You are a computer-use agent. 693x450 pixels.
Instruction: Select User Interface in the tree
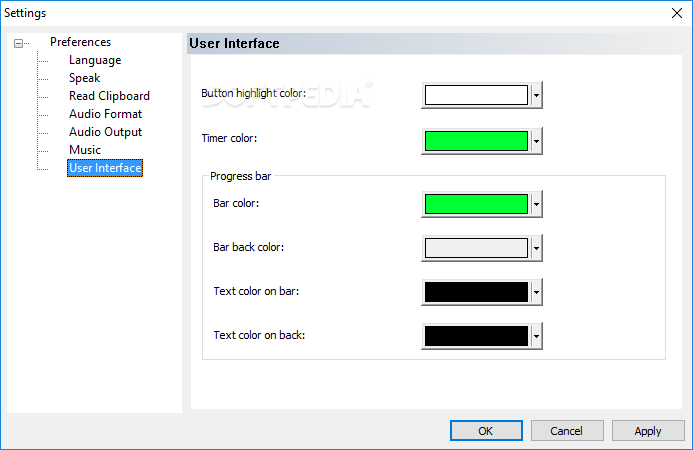click(x=105, y=168)
